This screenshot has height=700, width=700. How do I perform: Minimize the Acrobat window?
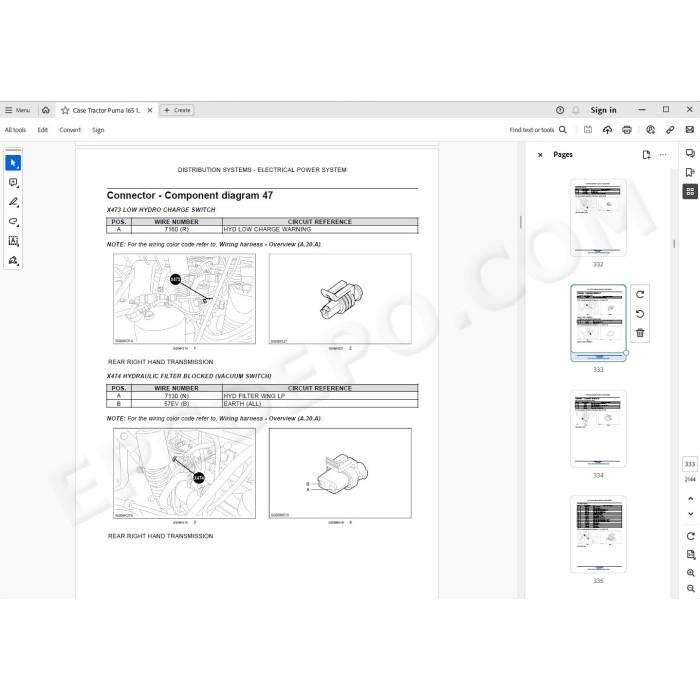coord(642,110)
